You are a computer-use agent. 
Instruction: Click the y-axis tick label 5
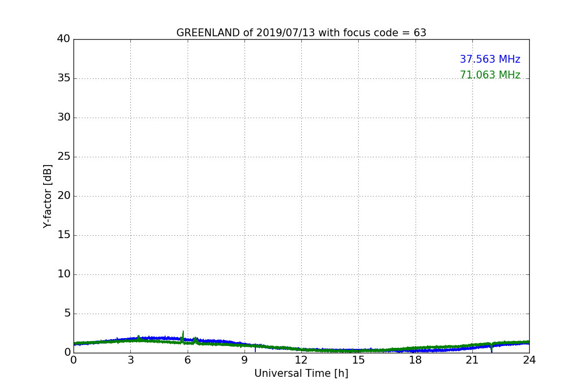pos(67,314)
